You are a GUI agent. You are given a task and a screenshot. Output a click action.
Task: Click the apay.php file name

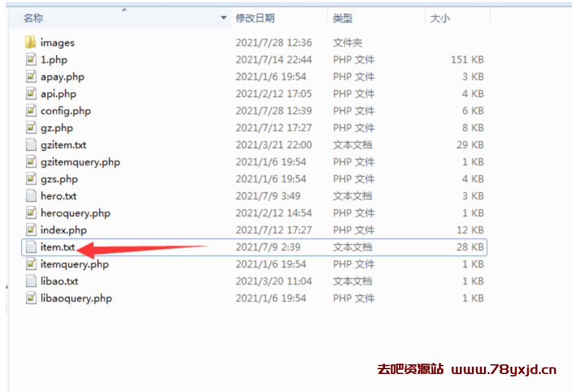[x=62, y=77]
